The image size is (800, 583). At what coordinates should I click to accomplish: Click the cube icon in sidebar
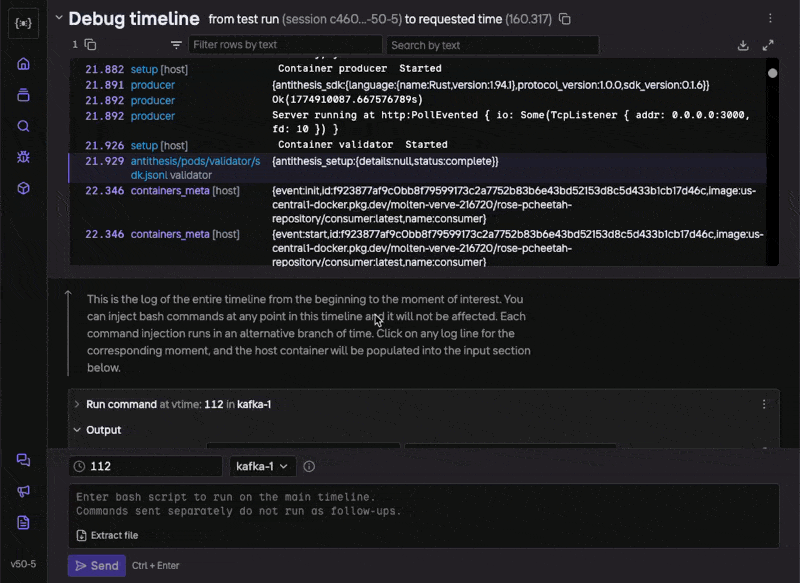(23, 188)
